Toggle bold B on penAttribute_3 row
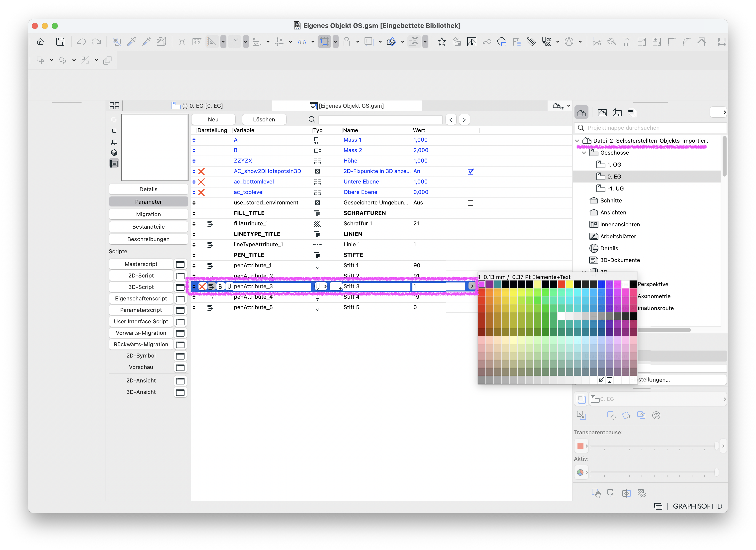The image size is (756, 550). (x=220, y=286)
